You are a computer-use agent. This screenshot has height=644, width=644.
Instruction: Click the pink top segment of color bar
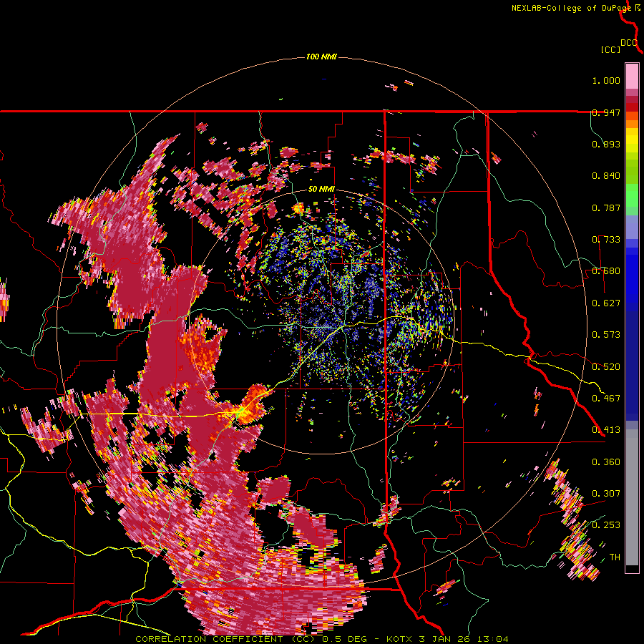pyautogui.click(x=632, y=76)
